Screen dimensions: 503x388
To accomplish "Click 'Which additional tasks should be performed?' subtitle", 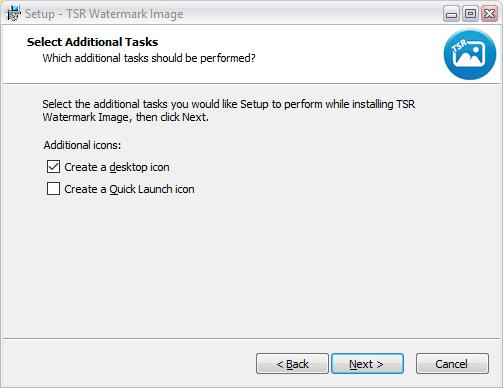I will pos(149,58).
